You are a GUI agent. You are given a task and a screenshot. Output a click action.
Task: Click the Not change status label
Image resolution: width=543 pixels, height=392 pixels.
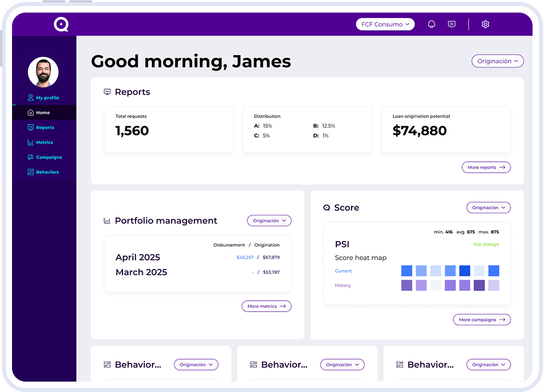[486, 244]
